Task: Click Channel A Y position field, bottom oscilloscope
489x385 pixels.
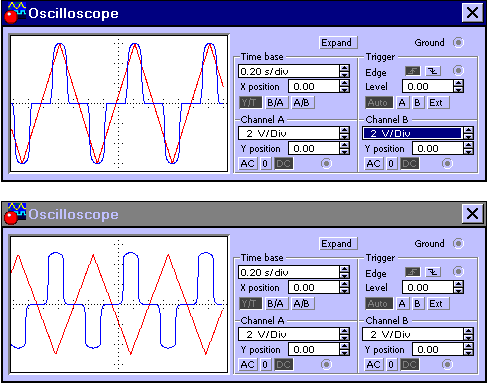Action: point(314,350)
